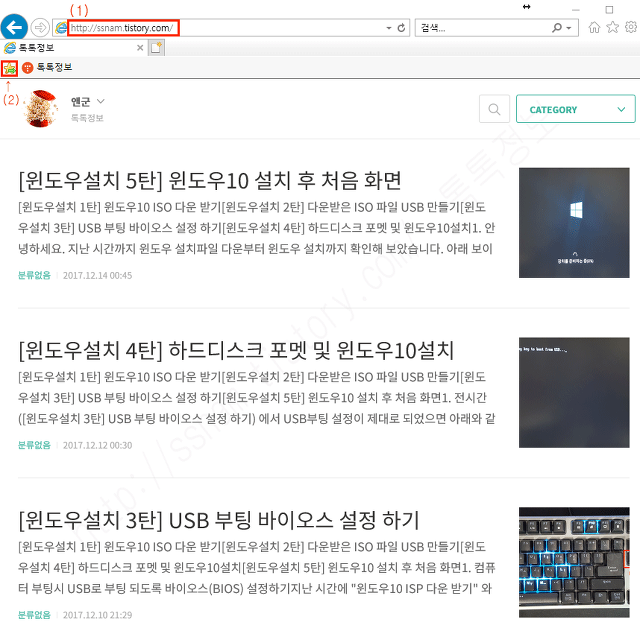640x631 pixels.
Task: Click the Internet Explorer icon in address bar
Action: (61, 28)
